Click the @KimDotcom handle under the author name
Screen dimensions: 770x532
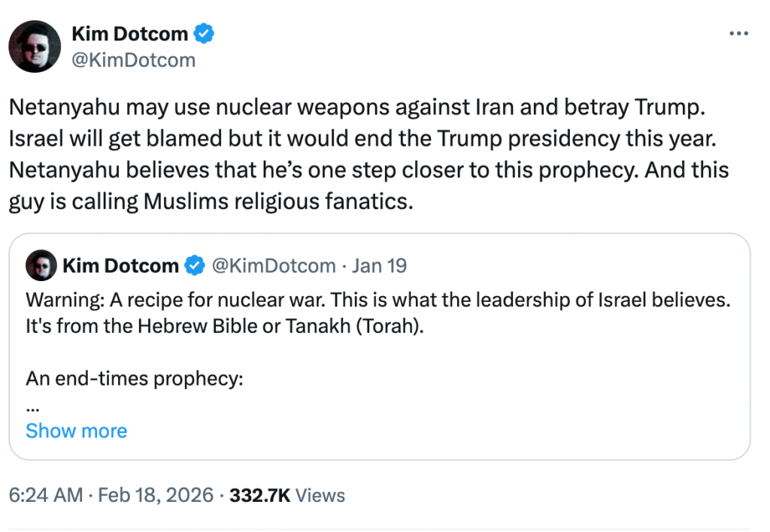coord(134,60)
